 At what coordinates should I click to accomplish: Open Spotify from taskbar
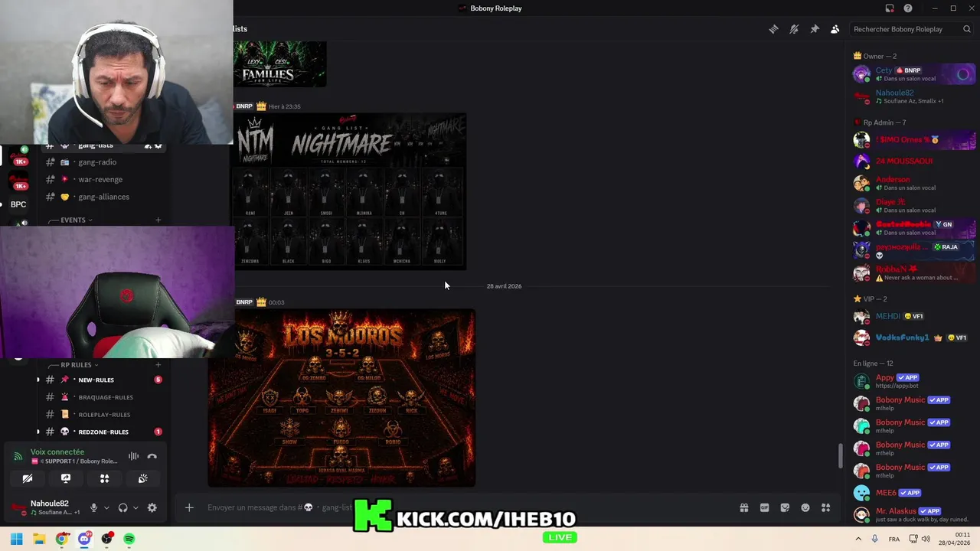click(x=129, y=539)
